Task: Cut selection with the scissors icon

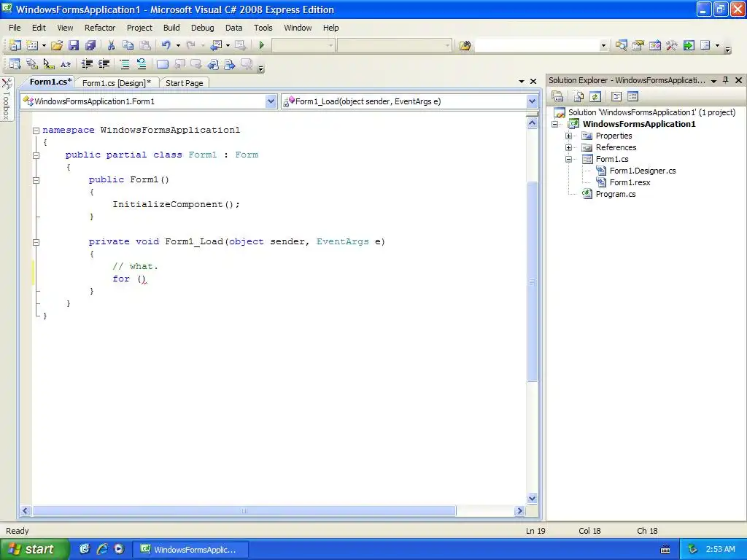Action: pyautogui.click(x=111, y=45)
